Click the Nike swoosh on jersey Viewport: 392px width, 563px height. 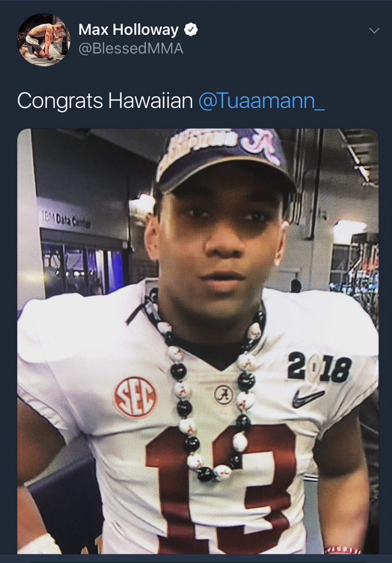[x=308, y=398]
